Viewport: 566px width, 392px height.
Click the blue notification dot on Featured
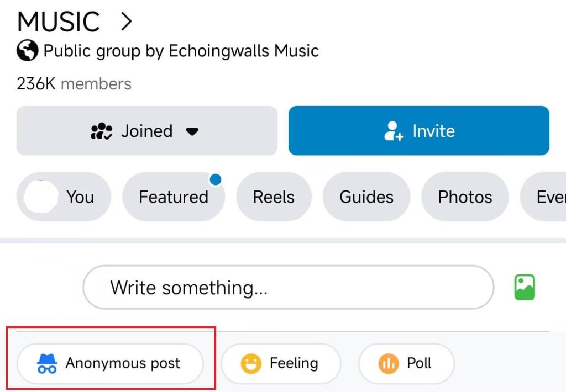click(x=216, y=179)
